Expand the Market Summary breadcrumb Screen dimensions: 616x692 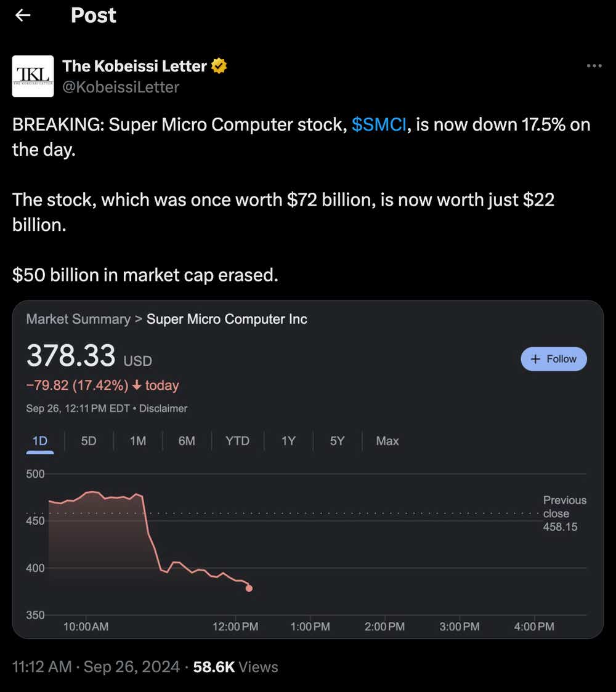pyautogui.click(x=78, y=319)
